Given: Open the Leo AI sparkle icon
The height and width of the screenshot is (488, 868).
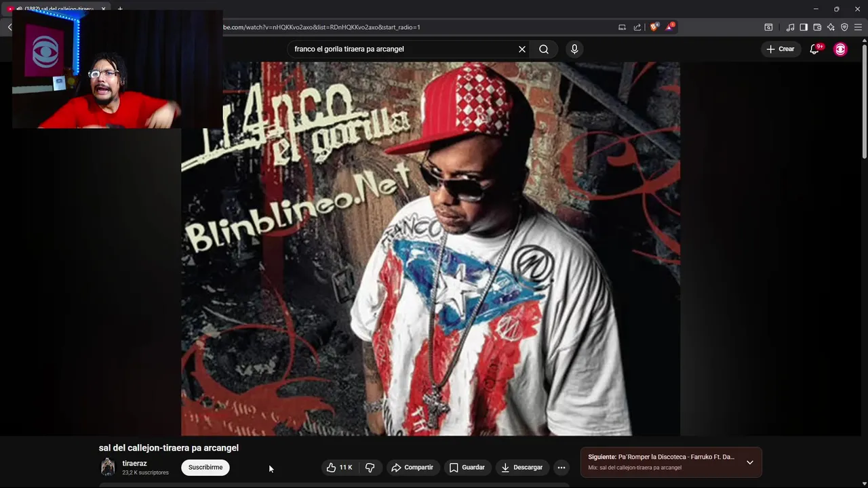Looking at the screenshot, I should [831, 27].
